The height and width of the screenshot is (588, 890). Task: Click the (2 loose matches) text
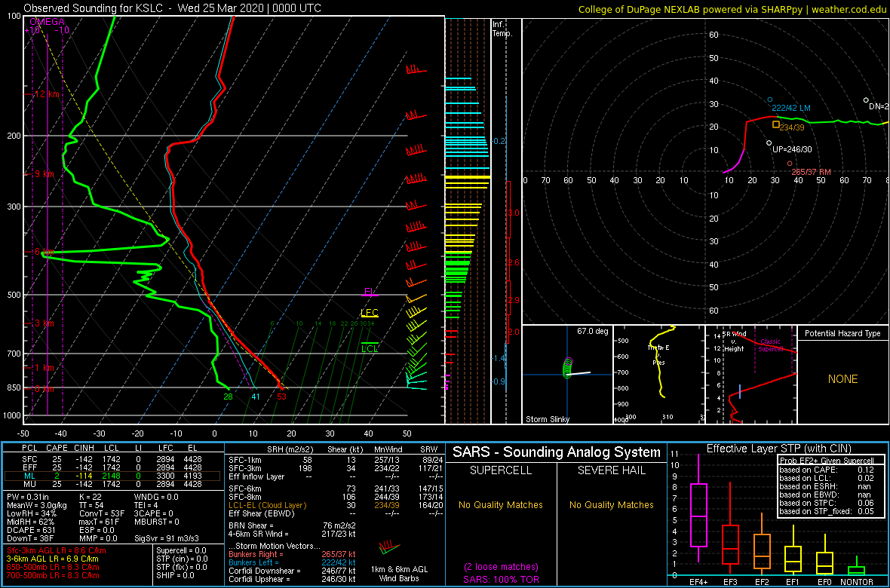(501, 567)
